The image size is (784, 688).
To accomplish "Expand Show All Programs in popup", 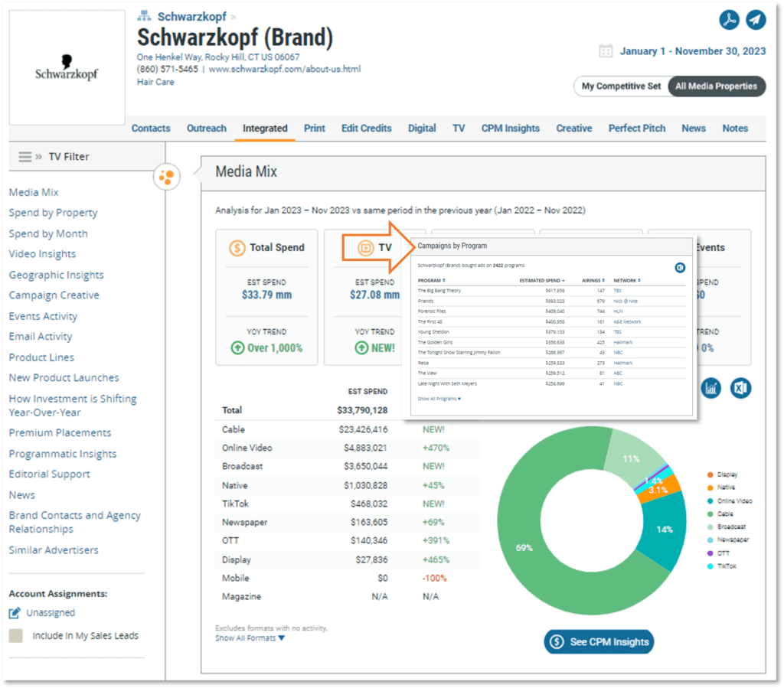I will [439, 399].
